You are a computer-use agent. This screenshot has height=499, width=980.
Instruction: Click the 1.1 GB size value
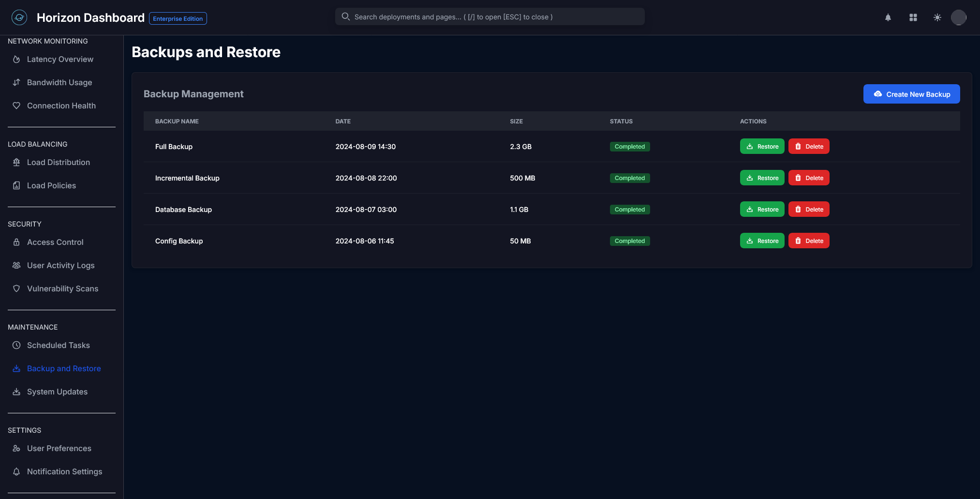(519, 209)
